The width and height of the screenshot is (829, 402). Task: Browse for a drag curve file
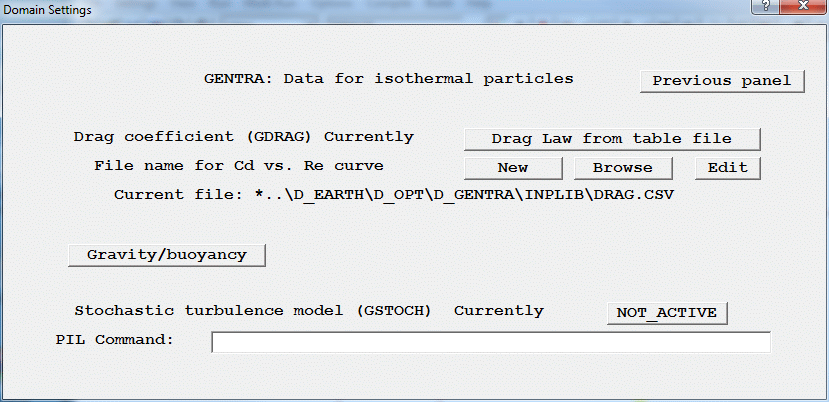click(622, 167)
